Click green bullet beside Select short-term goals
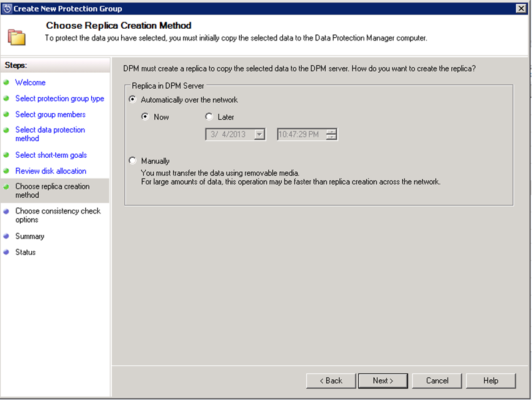Screen dimensions: 532x400 click(x=6, y=155)
